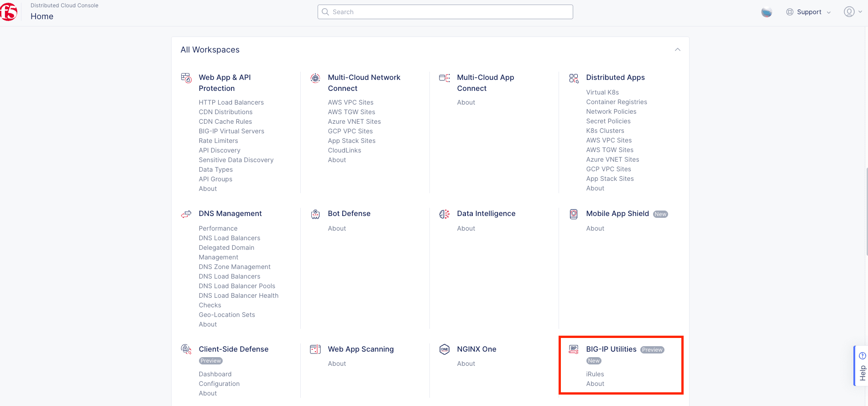Go to iRules under BIG-IP Utilities
The width and height of the screenshot is (868, 406).
coord(595,374)
